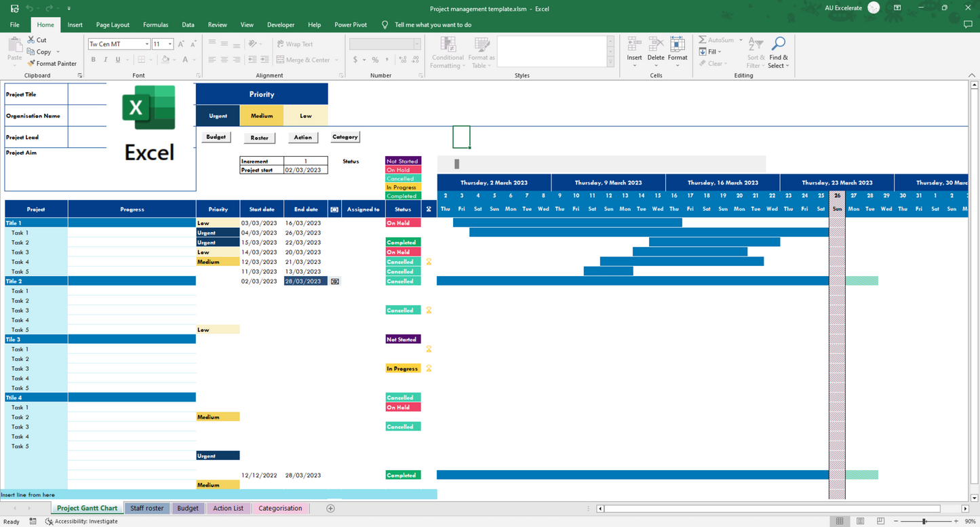Click the zoom slider handle
Image resolution: width=980 pixels, height=527 pixels.
click(x=924, y=521)
